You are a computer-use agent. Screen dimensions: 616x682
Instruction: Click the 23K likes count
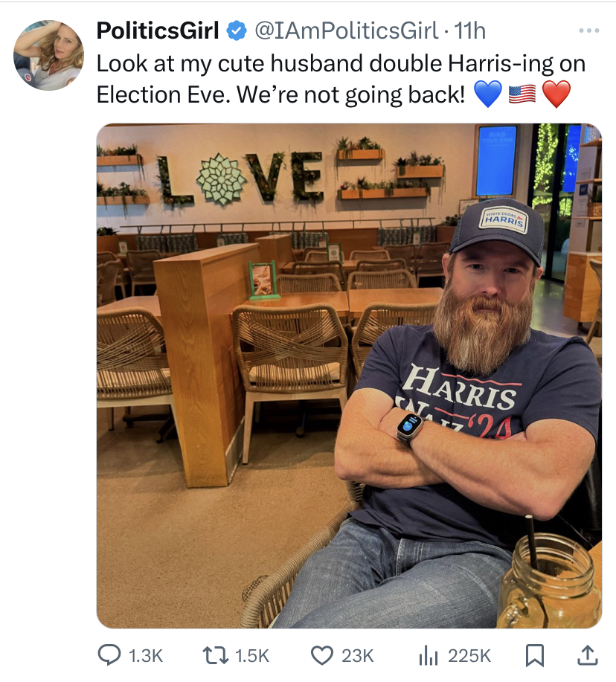point(357,655)
